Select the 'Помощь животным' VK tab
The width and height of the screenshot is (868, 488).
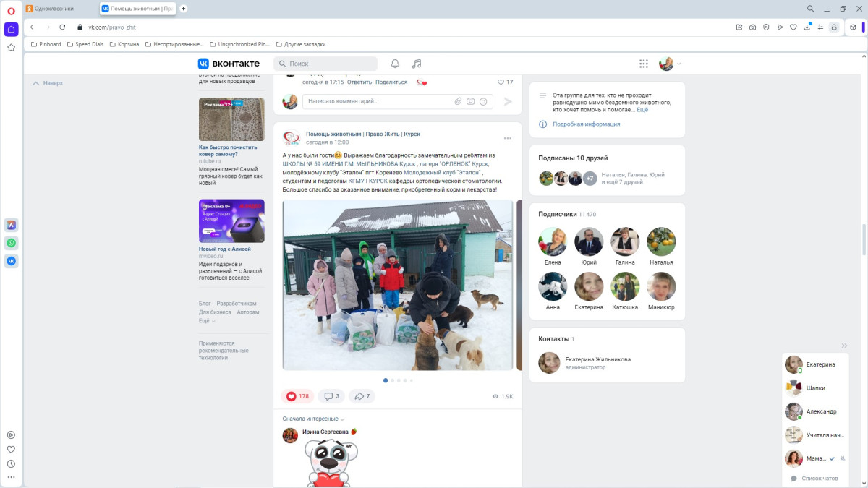point(137,9)
